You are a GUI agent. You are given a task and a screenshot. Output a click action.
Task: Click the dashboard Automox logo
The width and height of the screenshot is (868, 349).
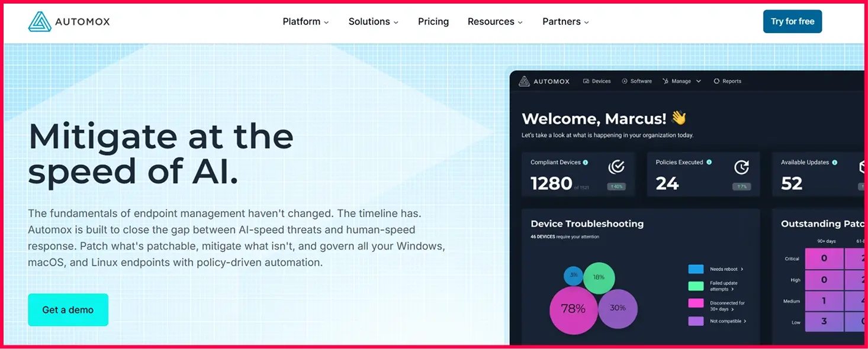544,81
